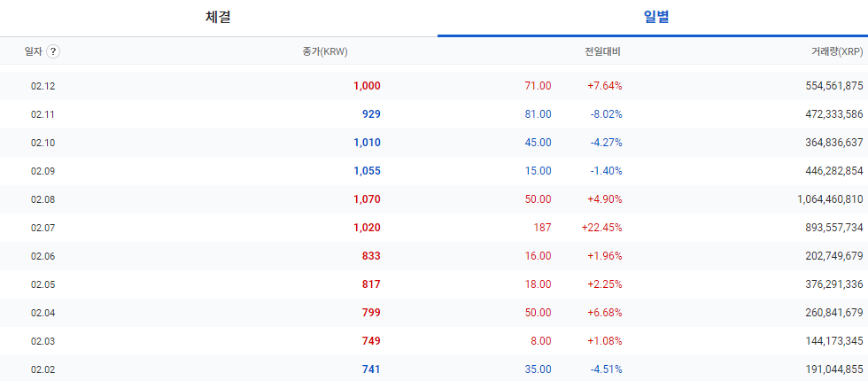Screen dimensions: 868x381
Task: Click the 거래량(XRP) column header
Action: 836,51
